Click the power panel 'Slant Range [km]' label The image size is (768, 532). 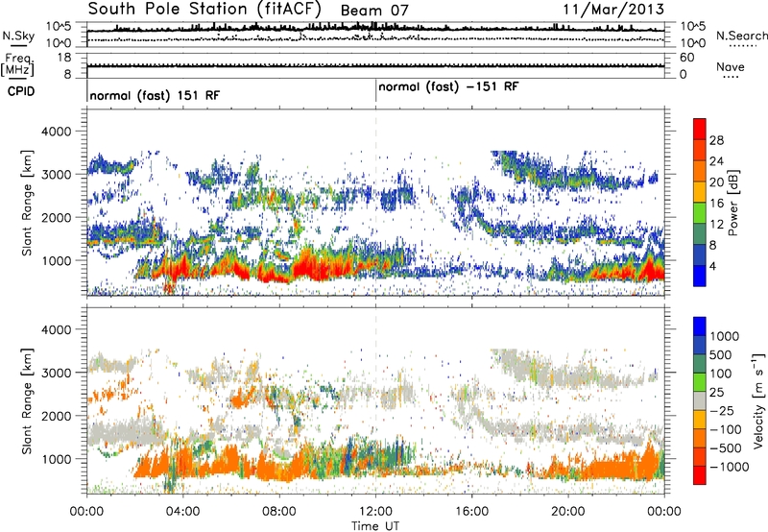coord(27,203)
